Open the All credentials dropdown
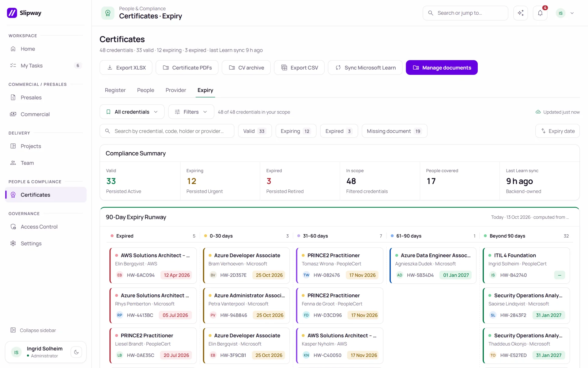The height and width of the screenshot is (368, 588). coord(132,112)
